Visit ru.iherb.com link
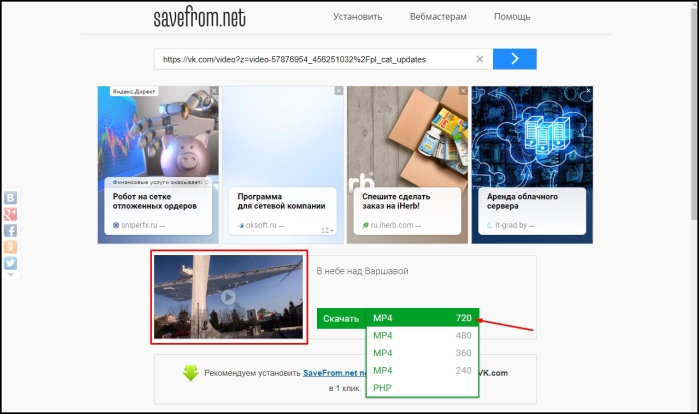The image size is (699, 414). coord(391,225)
